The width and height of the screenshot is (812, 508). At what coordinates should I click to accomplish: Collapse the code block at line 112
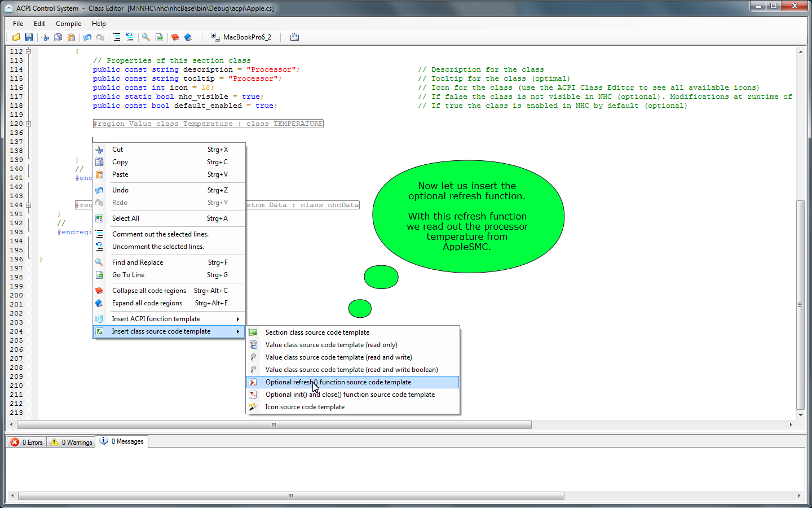pyautogui.click(x=28, y=51)
